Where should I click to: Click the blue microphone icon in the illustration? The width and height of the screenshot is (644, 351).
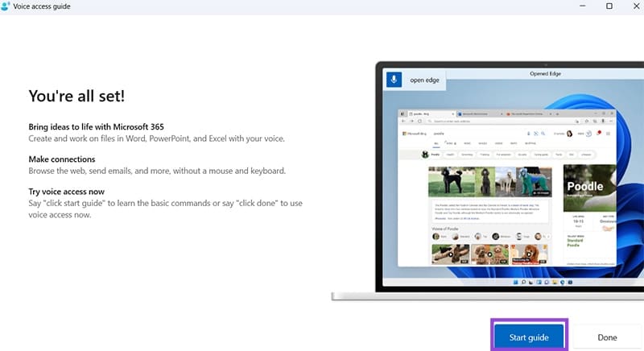394,79
